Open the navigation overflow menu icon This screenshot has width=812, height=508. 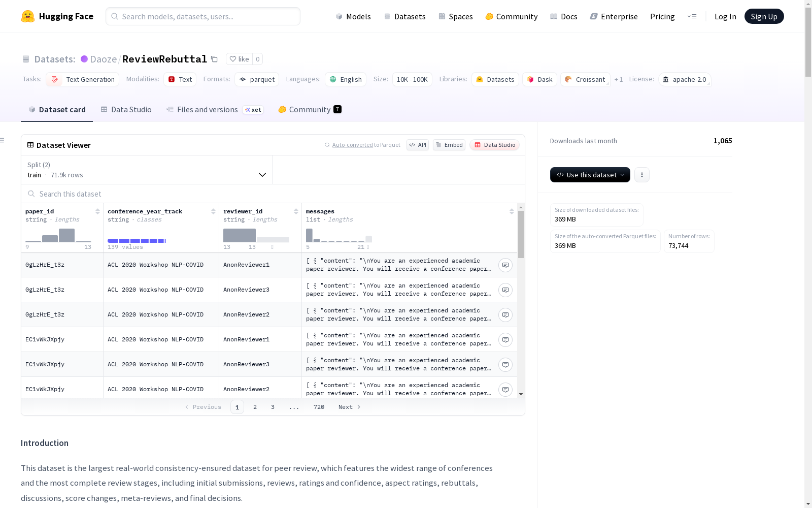(692, 16)
